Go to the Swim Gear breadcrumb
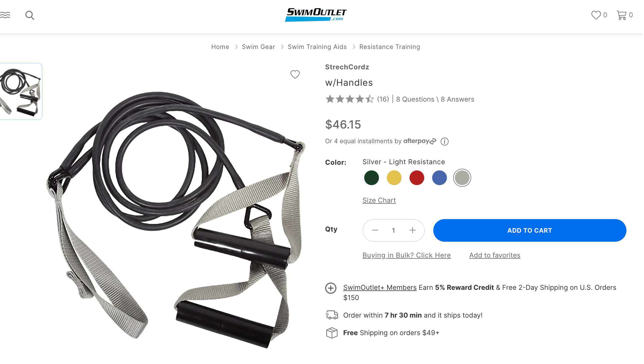The image size is (644, 364). click(258, 47)
